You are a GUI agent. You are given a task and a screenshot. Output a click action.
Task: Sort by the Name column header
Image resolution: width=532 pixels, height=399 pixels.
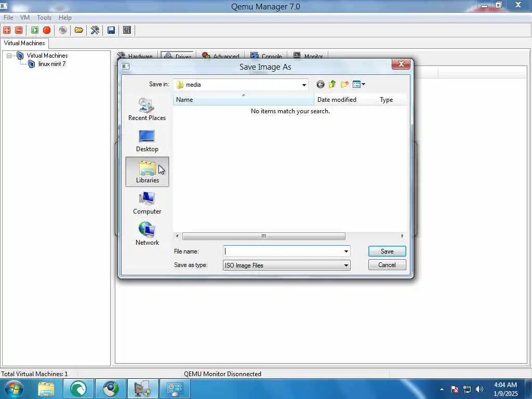[243, 100]
